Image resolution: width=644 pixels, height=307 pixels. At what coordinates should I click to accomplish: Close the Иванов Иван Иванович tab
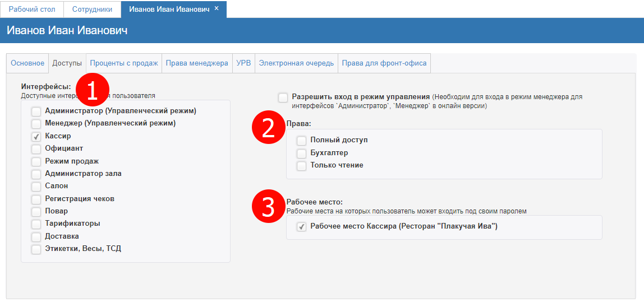click(x=217, y=9)
